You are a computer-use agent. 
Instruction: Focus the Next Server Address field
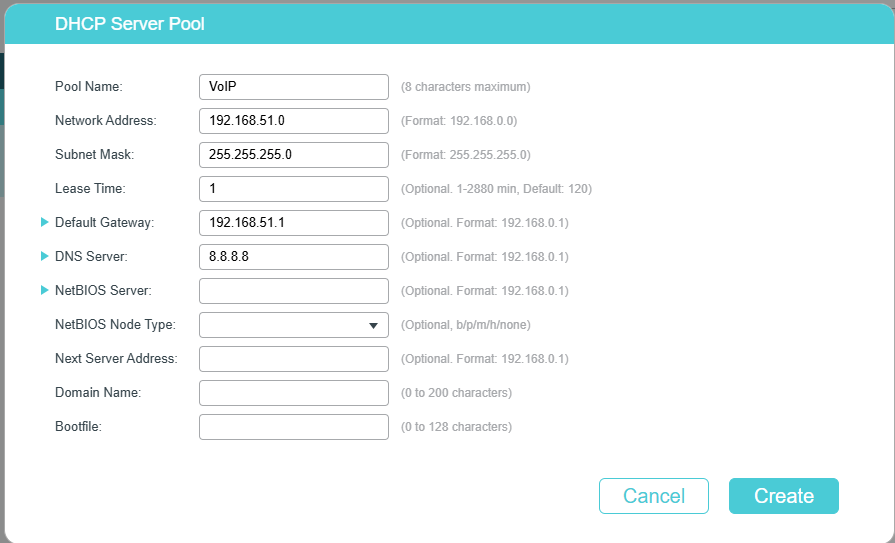[x=294, y=359]
